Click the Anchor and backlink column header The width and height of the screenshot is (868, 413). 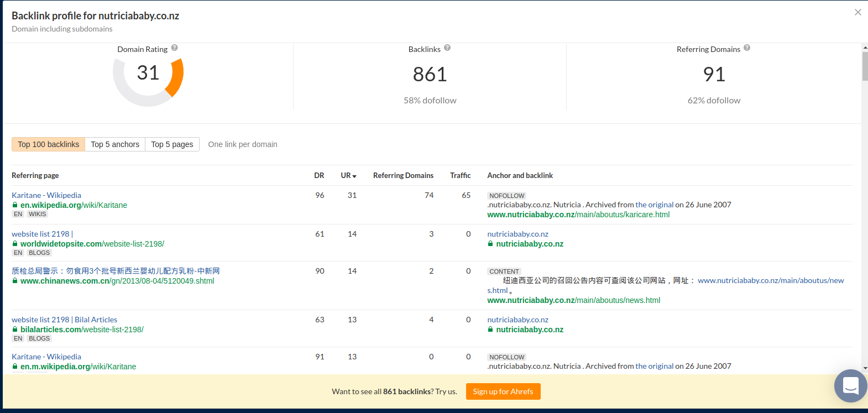[520, 175]
